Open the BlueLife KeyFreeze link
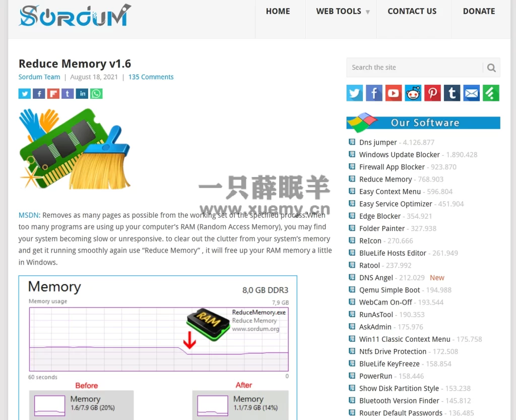Viewport: 516px width, 420px height. 390,364
